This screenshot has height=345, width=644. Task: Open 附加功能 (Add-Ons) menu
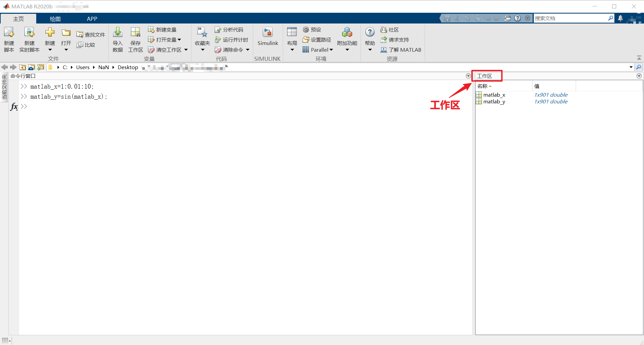click(x=347, y=39)
